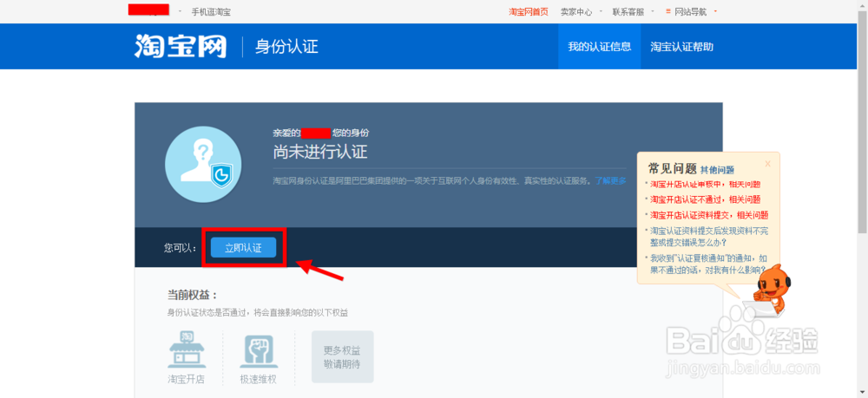Screen dimensions: 868x398
Task: Open 淘宝开店认证审核中，相关问题
Action: tap(705, 185)
